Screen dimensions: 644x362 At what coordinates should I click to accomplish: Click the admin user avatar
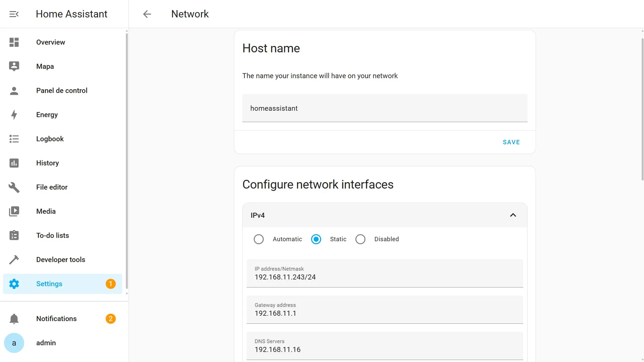pos(14,343)
